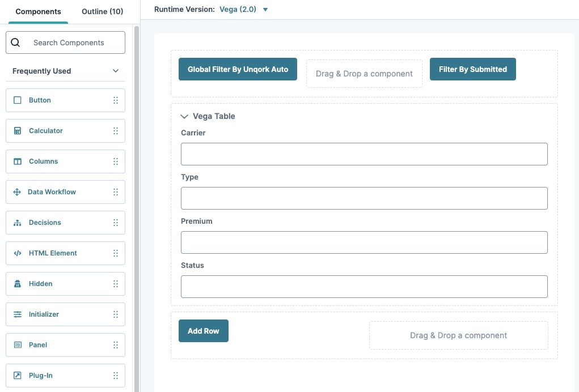Select the Calculator component label
Screen dimensions: 579x392
click(x=46, y=130)
